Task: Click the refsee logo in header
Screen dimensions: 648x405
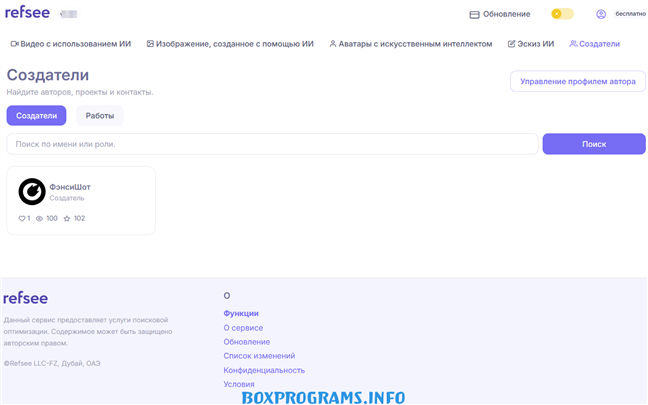Action: tap(29, 14)
